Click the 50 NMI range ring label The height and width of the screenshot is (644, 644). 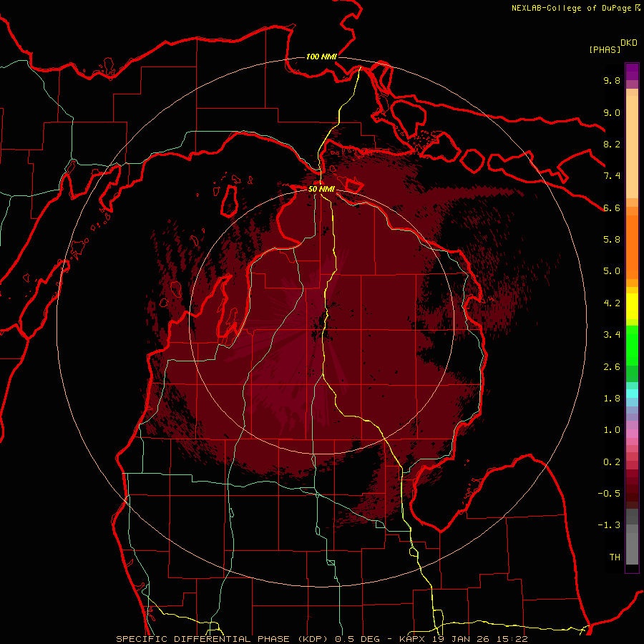point(321,189)
